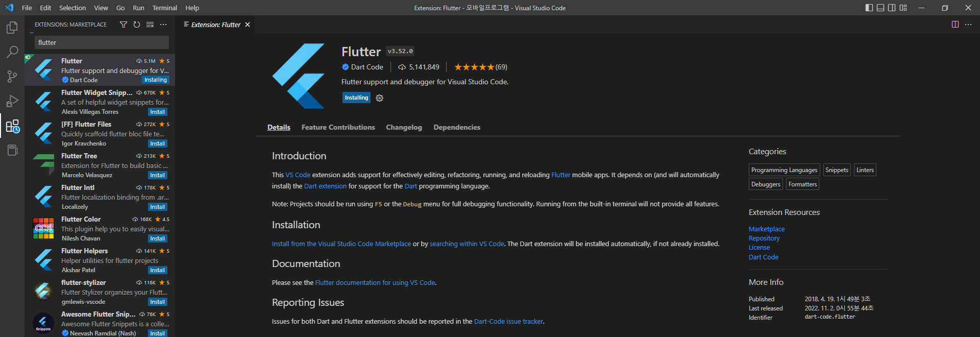Click the VS Code logo icon
The height and width of the screenshot is (337, 980).
pyautogui.click(x=9, y=8)
